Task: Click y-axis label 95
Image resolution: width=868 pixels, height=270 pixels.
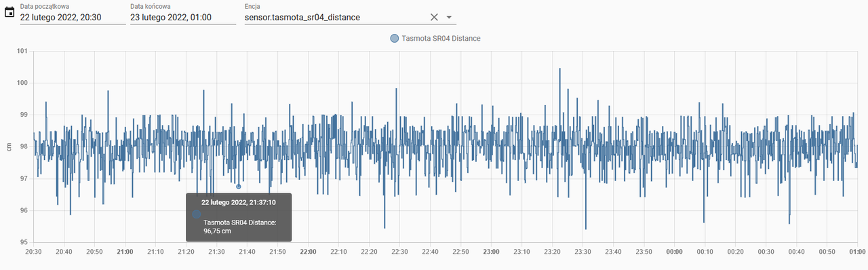Action: (24, 242)
